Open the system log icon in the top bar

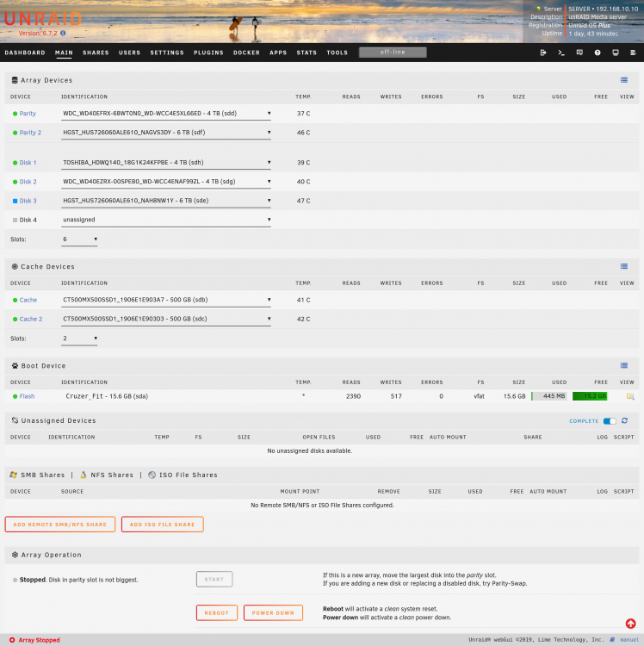click(634, 53)
